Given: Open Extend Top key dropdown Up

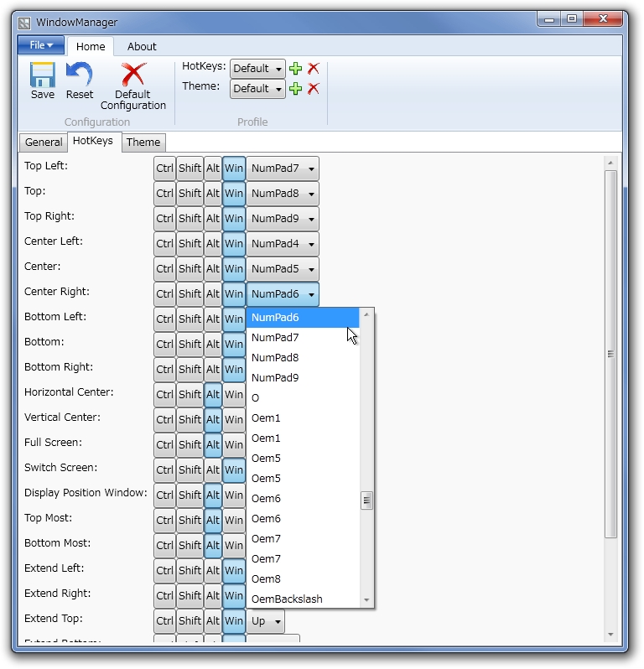Looking at the screenshot, I should [266, 621].
